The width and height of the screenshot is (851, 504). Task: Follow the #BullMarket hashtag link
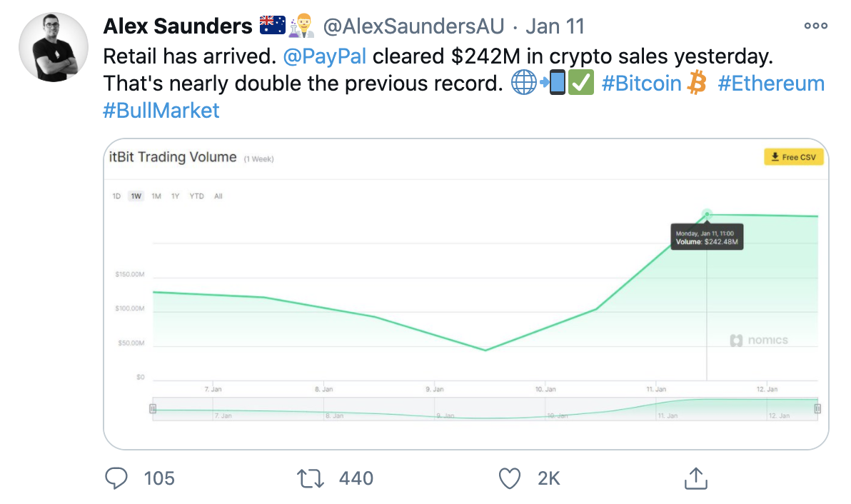[x=161, y=111]
